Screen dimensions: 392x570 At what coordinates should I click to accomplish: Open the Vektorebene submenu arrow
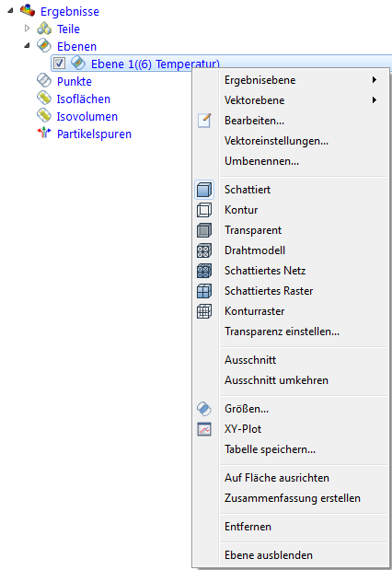(375, 100)
